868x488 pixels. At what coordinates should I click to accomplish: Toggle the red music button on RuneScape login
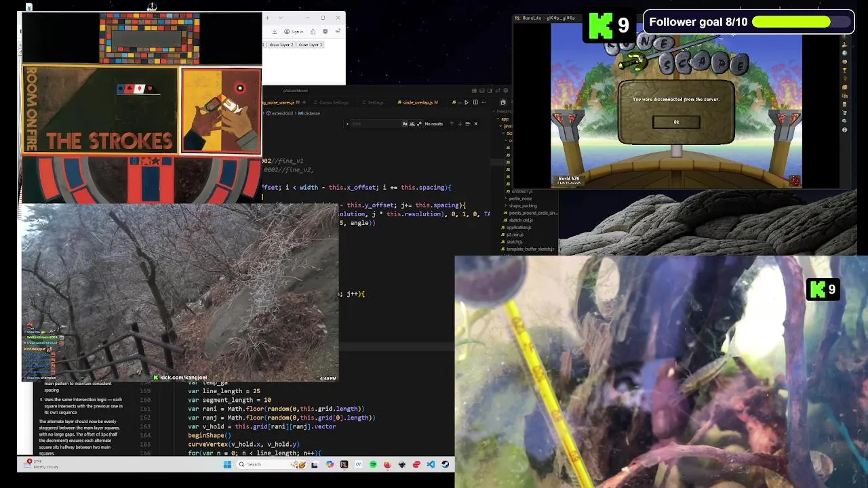click(795, 180)
